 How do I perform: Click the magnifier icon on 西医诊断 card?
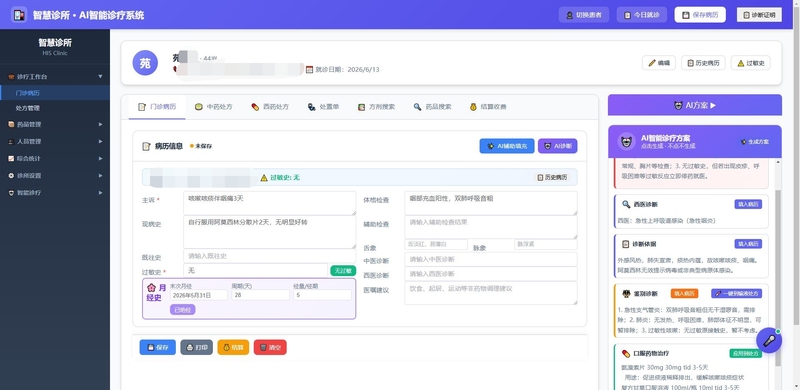tap(626, 204)
